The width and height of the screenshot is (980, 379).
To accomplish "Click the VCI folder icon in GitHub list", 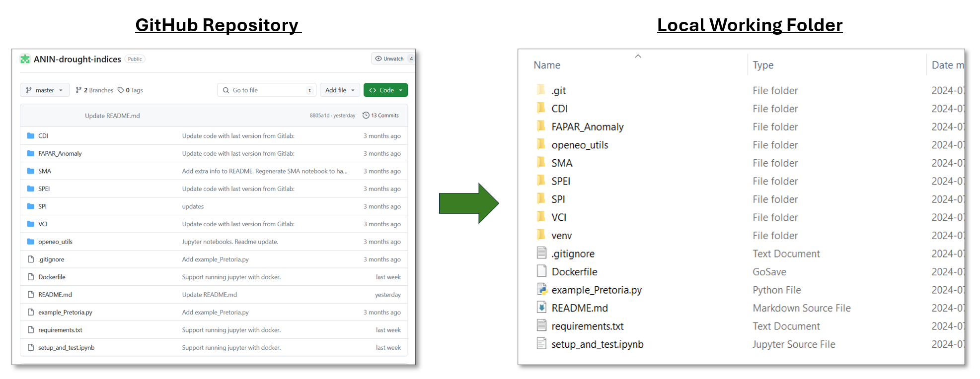I will [x=31, y=224].
